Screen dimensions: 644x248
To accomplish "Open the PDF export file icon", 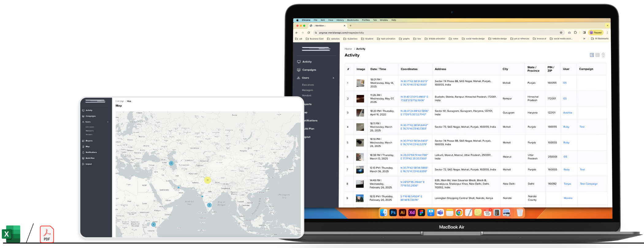I will coord(47,234).
